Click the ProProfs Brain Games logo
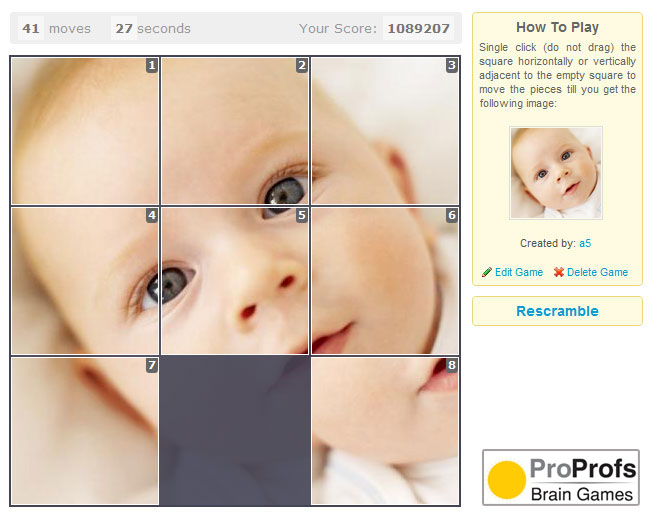Screen dimensions: 653x520 (561, 478)
